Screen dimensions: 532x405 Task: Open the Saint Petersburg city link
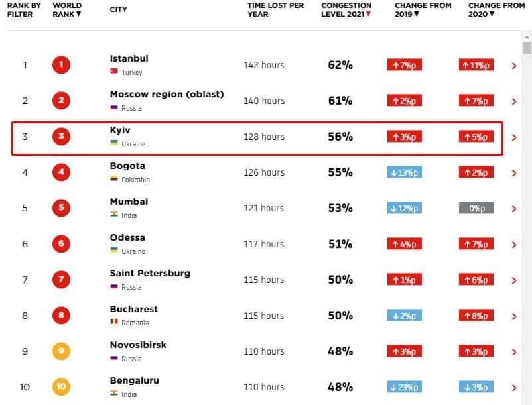click(150, 273)
